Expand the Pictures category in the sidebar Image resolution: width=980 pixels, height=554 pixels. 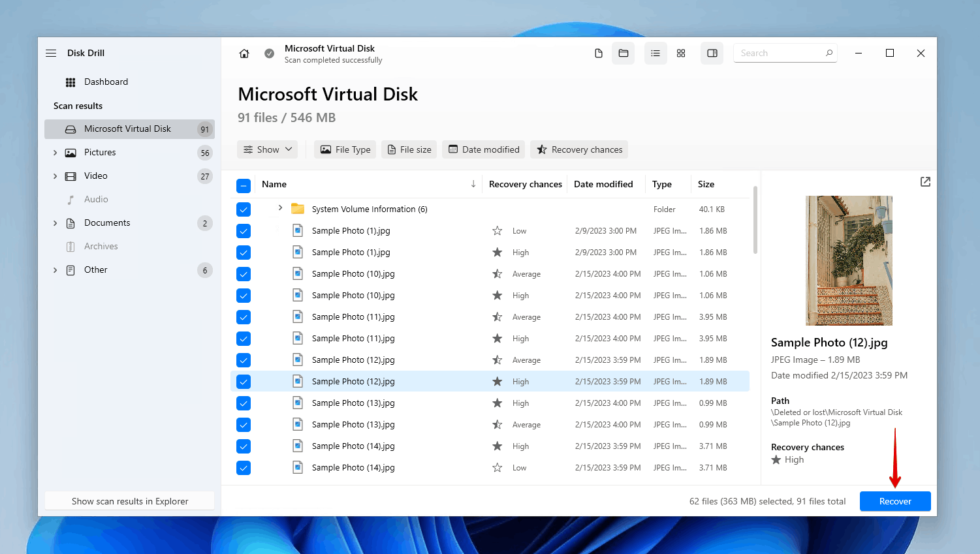(55, 152)
